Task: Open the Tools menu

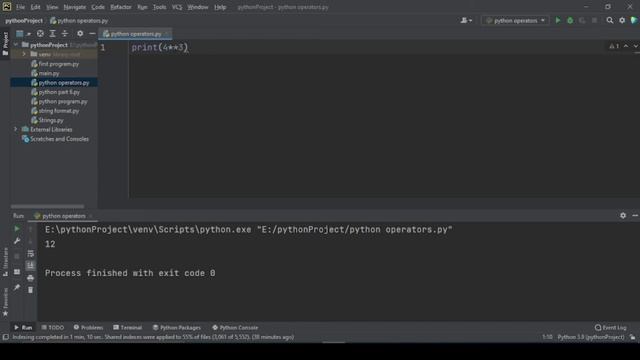Action: 159,7
